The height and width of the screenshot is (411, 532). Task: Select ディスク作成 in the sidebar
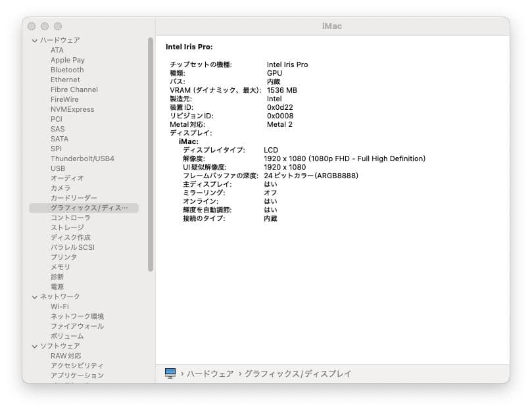coord(70,237)
